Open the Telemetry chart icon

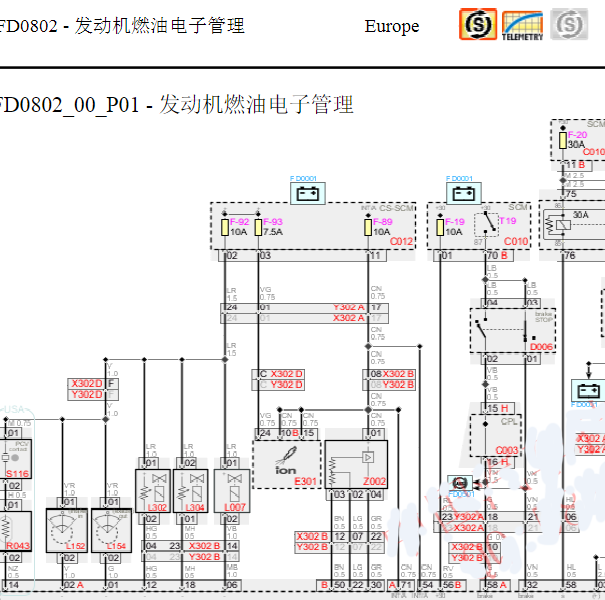pyautogui.click(x=522, y=25)
